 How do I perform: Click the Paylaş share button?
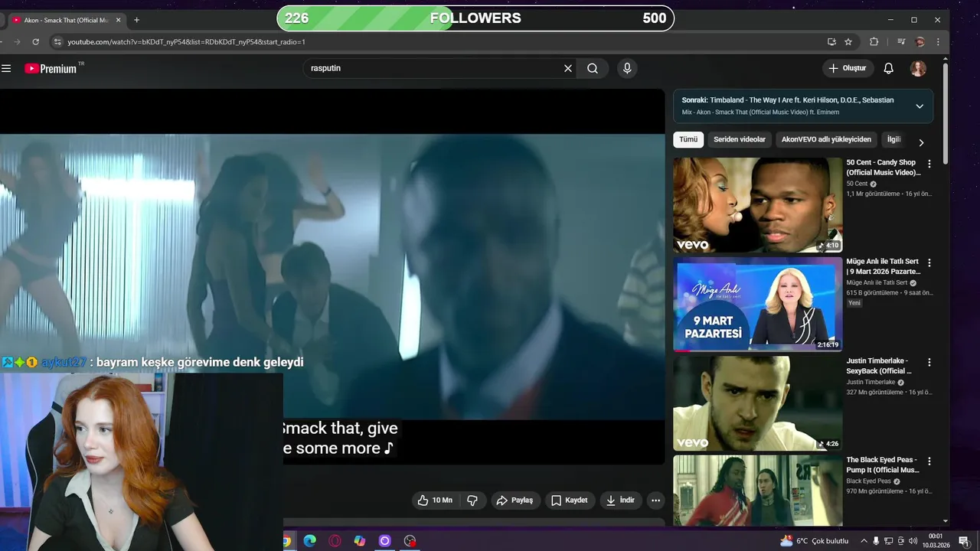click(514, 500)
